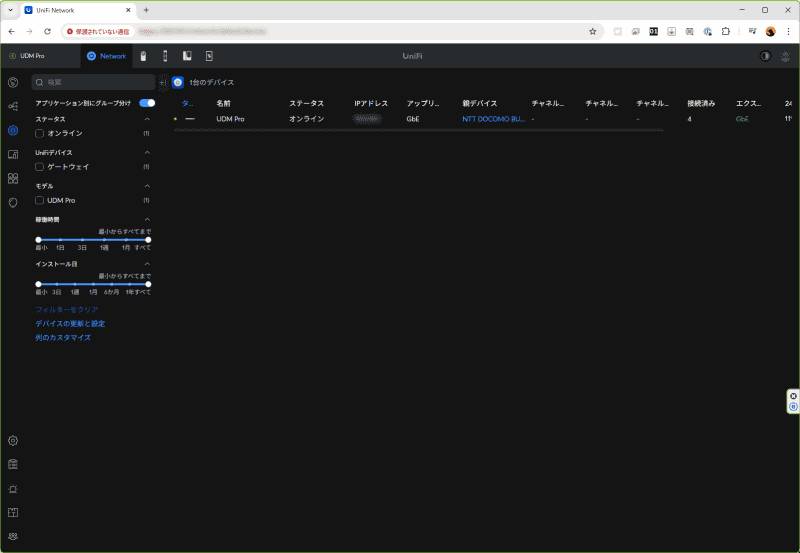
Task: Click the オンライン status cell in device row
Action: [x=306, y=119]
